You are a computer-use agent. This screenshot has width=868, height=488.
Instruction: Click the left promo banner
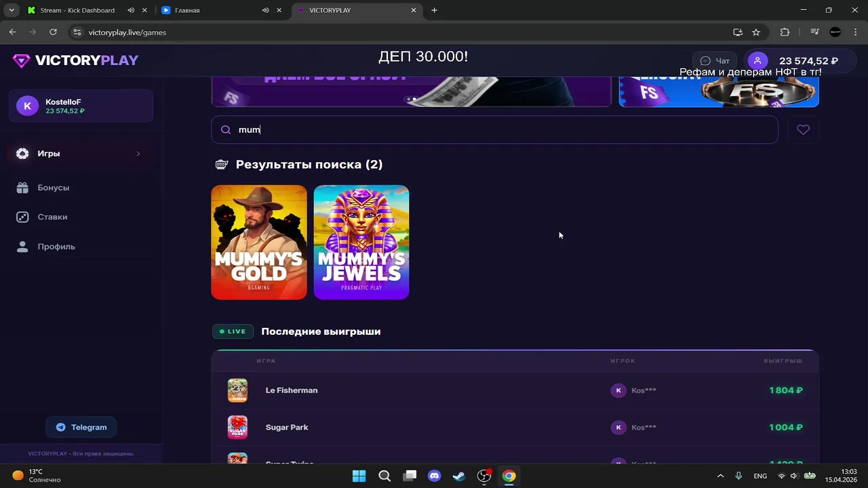411,91
